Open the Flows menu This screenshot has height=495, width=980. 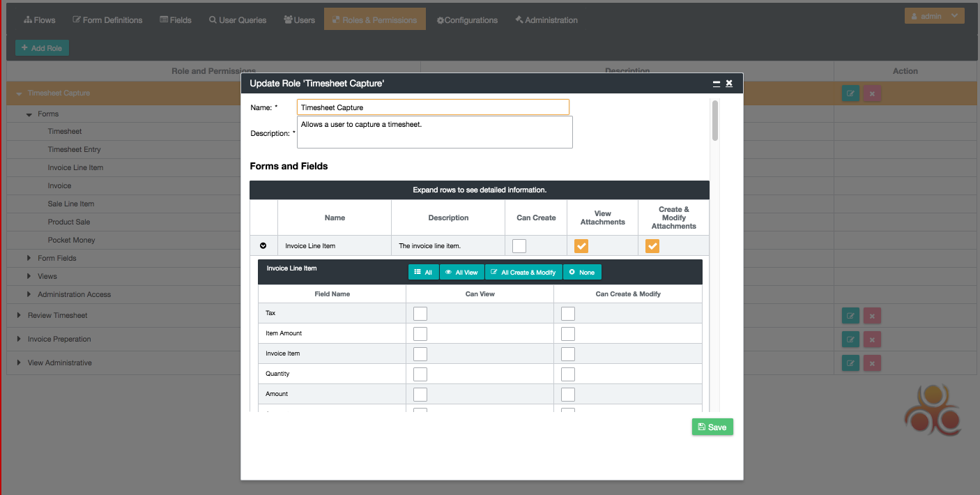(40, 20)
